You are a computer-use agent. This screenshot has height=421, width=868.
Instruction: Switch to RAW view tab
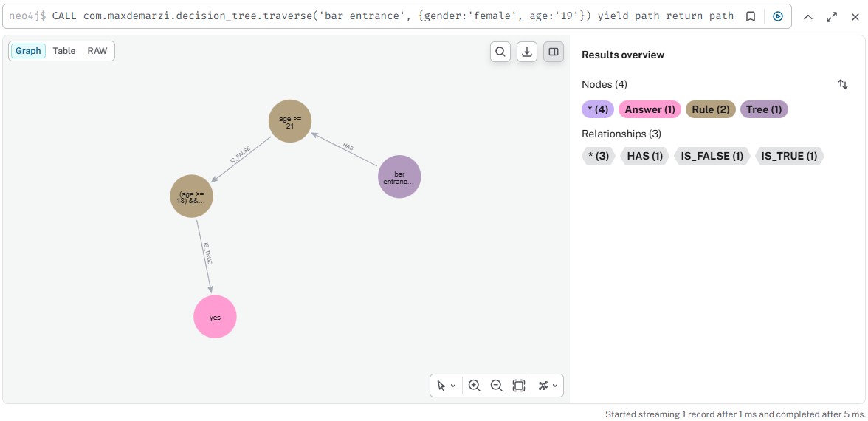[97, 51]
